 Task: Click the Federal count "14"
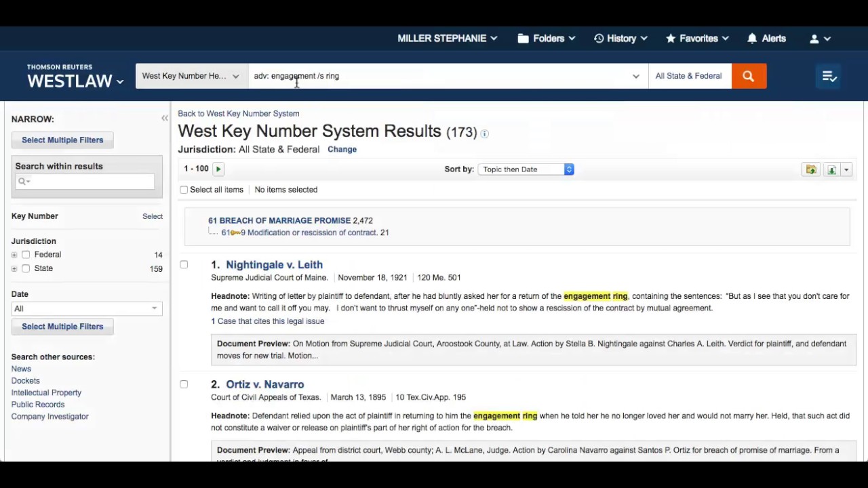(x=158, y=256)
